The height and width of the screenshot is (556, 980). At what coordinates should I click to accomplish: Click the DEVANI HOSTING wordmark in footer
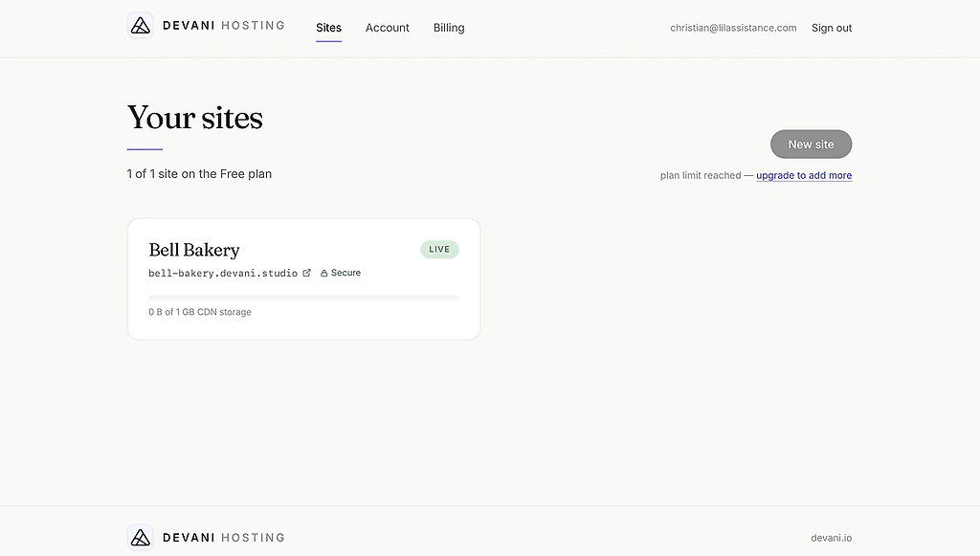tap(224, 537)
